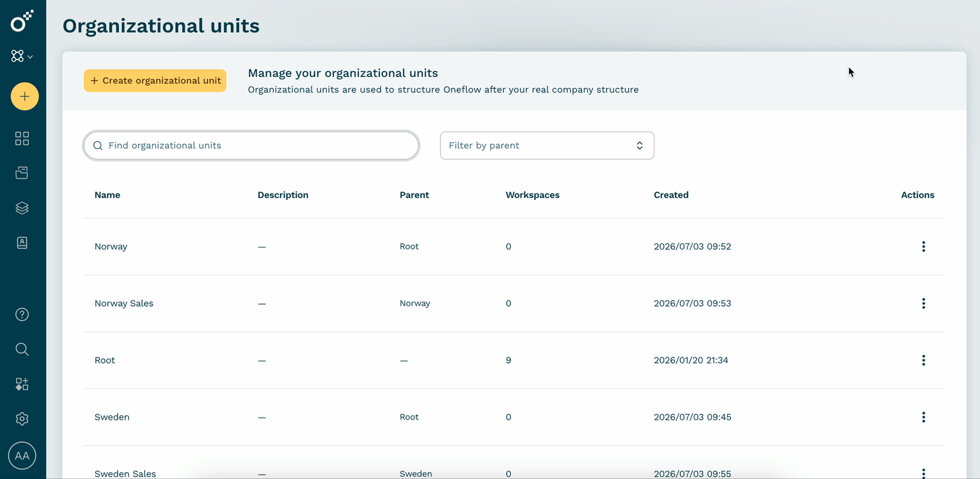Click the Name column header
Screen dimensions: 980x479
[x=107, y=195]
